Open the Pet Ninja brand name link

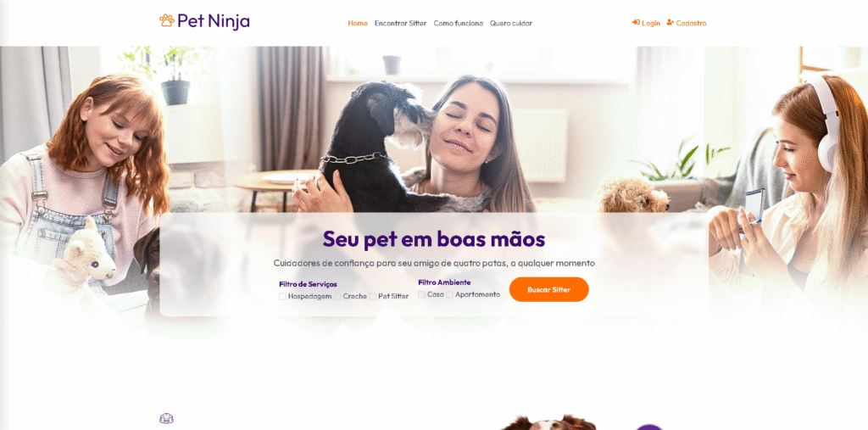point(213,21)
